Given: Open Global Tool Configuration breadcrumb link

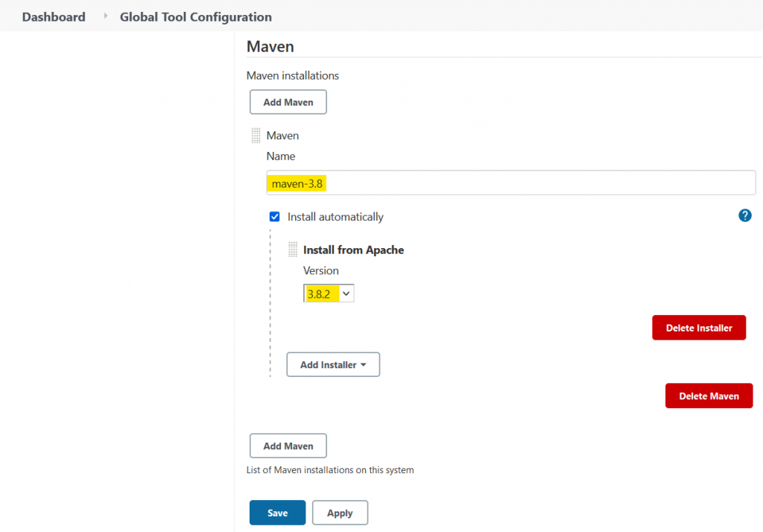Looking at the screenshot, I should pyautogui.click(x=196, y=17).
